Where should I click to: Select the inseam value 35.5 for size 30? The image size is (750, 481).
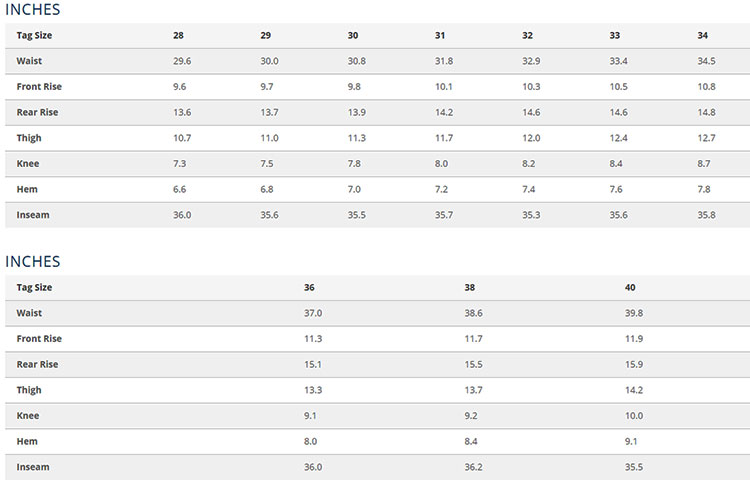pyautogui.click(x=357, y=215)
